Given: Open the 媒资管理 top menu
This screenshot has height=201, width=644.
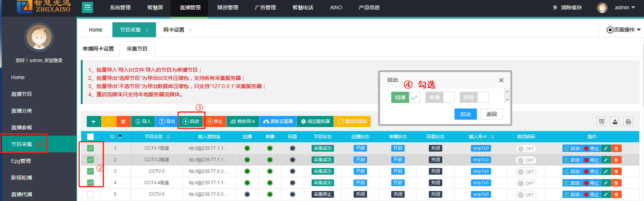Looking at the screenshot, I should [227, 7].
